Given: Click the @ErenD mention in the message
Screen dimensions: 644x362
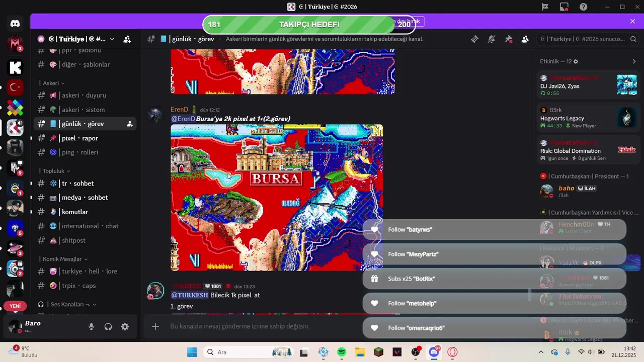Looking at the screenshot, I should (x=183, y=119).
